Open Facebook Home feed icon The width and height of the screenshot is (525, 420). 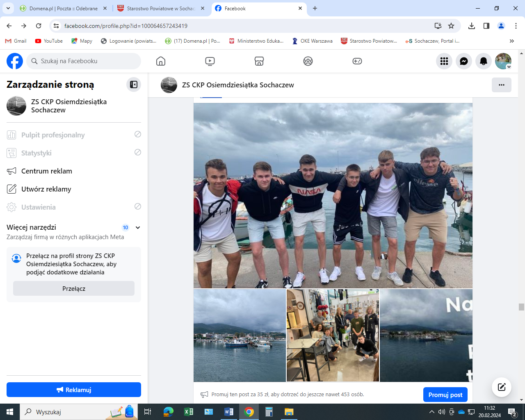pyautogui.click(x=161, y=61)
